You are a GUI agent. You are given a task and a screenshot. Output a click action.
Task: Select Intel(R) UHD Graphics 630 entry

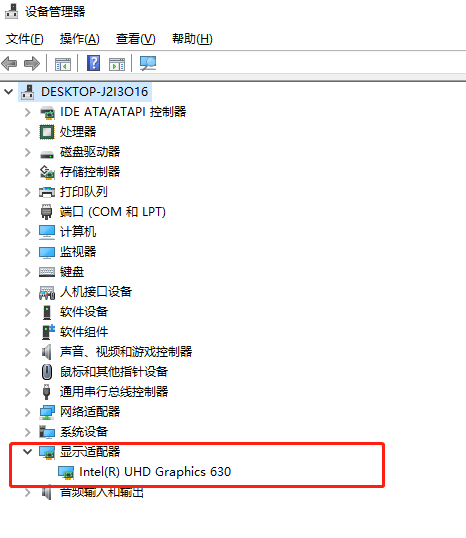155,472
